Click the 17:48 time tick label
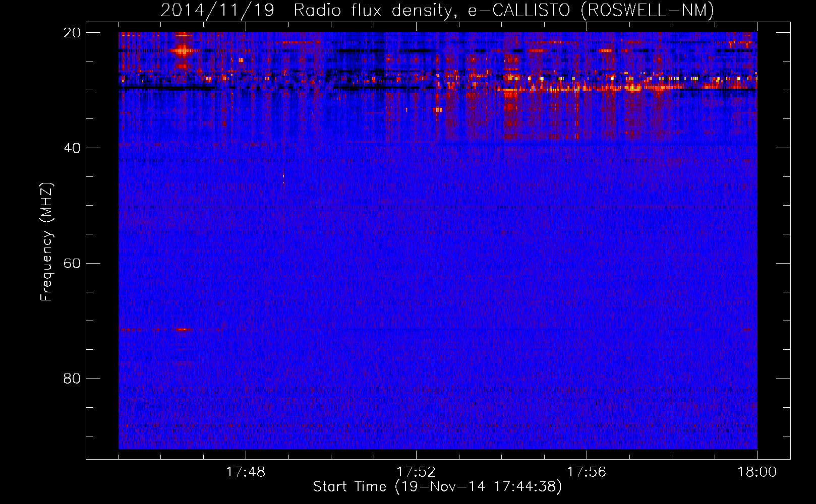 [x=246, y=472]
